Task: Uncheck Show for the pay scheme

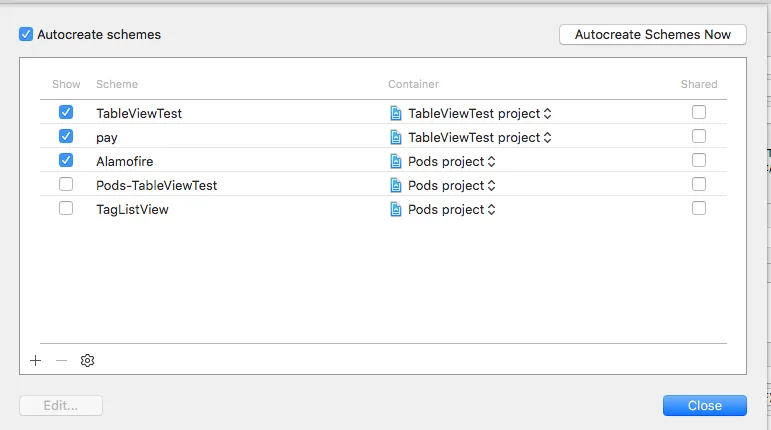Action: coord(66,137)
